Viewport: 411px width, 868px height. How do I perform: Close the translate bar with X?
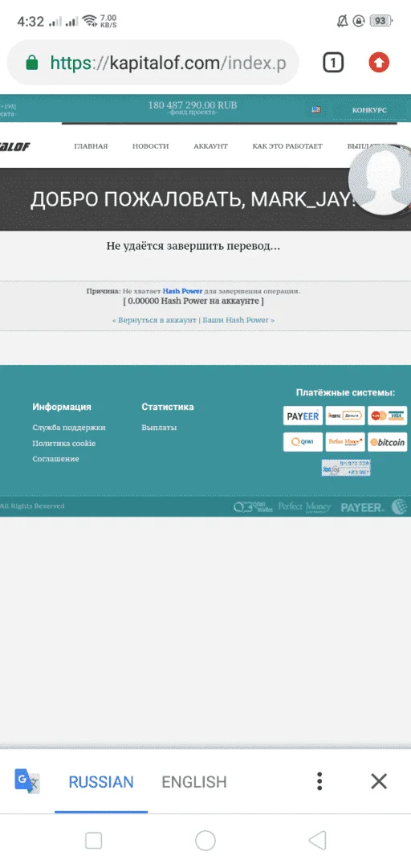pyautogui.click(x=379, y=781)
